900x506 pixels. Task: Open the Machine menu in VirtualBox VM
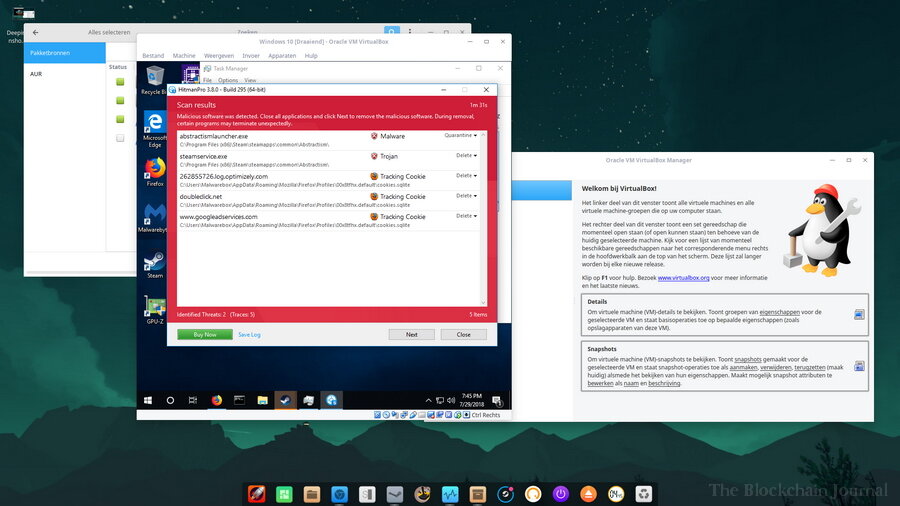[x=184, y=56]
